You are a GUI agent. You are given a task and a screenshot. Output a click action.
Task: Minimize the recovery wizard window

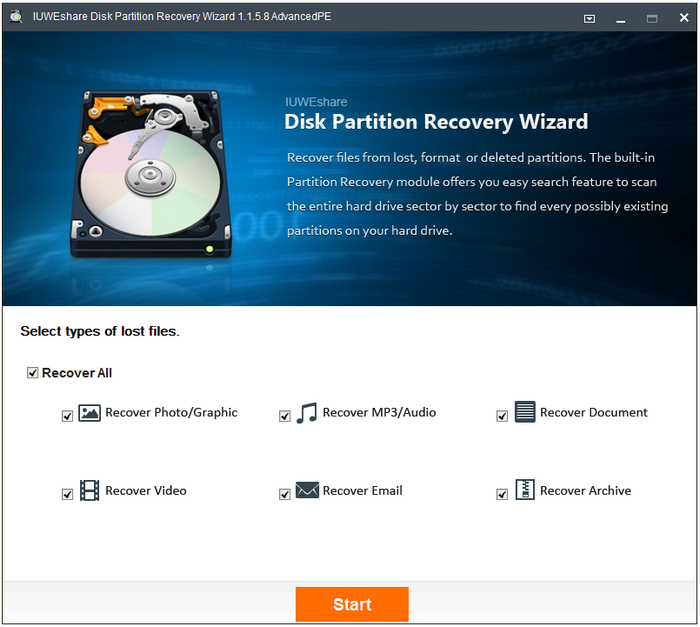click(620, 18)
